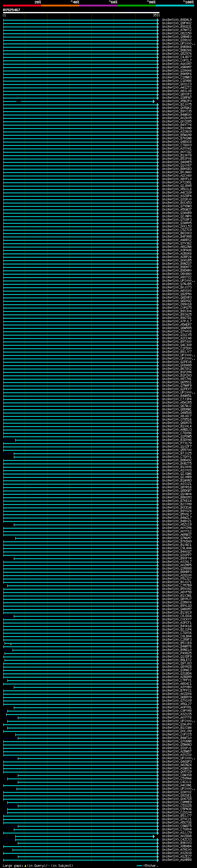Select label UniRef100_Q0ID85
The height and width of the screenshot is (868, 197).
pos(177,121)
